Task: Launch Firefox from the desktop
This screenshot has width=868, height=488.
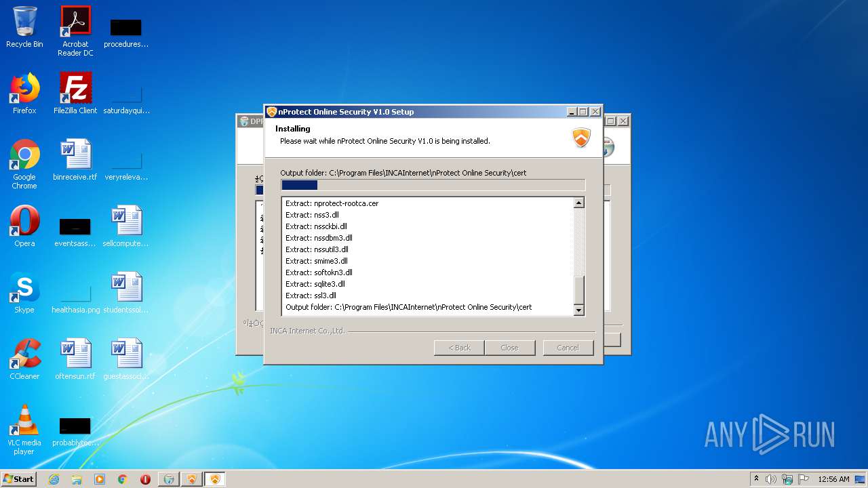Action: tap(24, 94)
